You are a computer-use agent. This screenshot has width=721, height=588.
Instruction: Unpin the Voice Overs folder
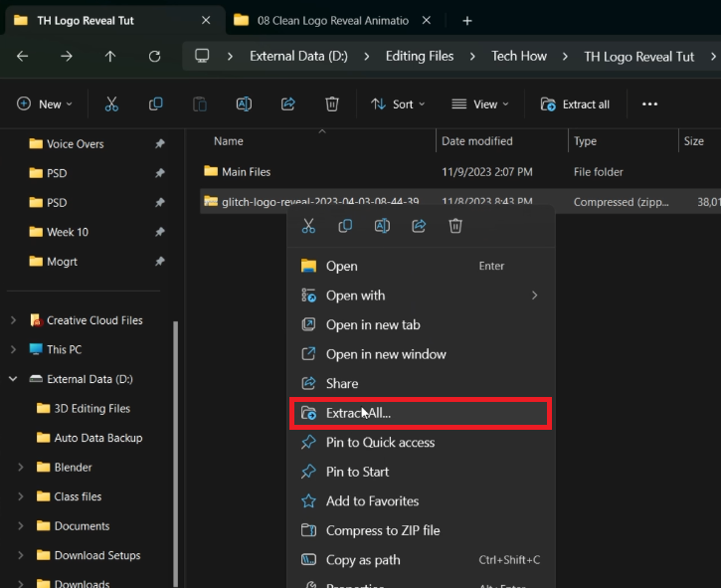point(160,144)
